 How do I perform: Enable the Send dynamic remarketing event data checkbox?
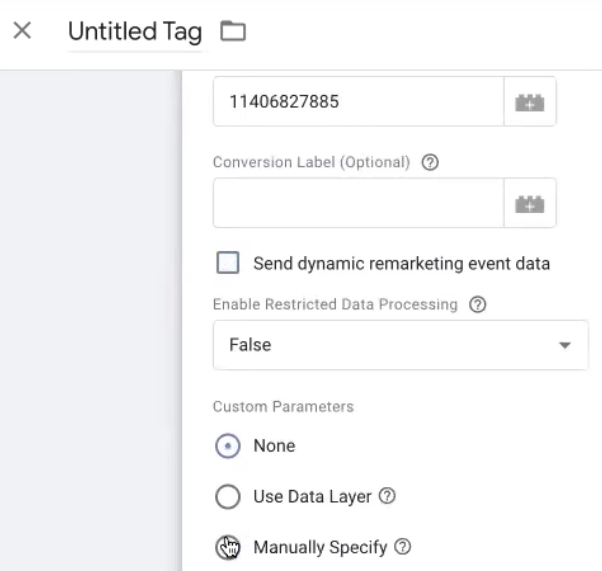tap(228, 263)
